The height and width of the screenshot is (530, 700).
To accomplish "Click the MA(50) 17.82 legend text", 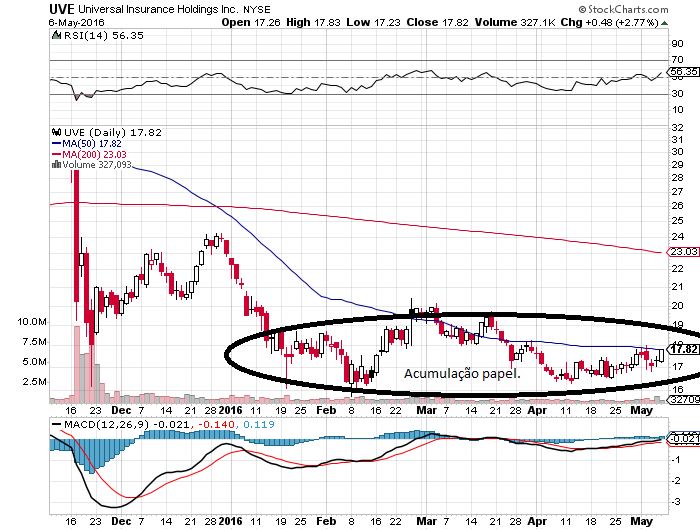I will click(x=92, y=144).
